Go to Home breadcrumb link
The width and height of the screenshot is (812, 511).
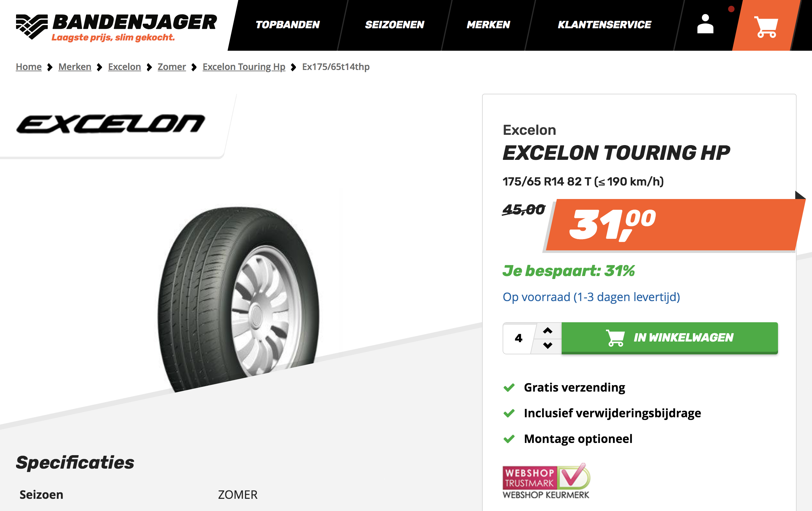tap(29, 67)
